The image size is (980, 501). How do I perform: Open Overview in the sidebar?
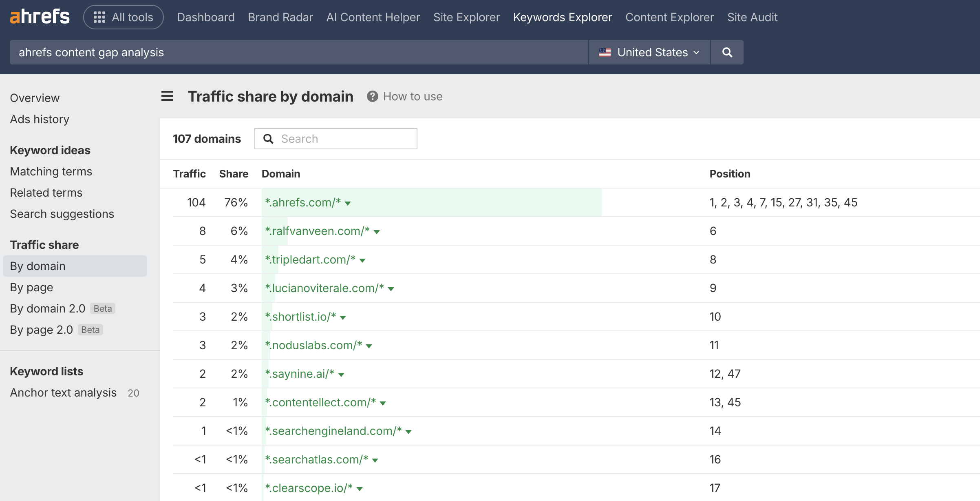pyautogui.click(x=35, y=98)
